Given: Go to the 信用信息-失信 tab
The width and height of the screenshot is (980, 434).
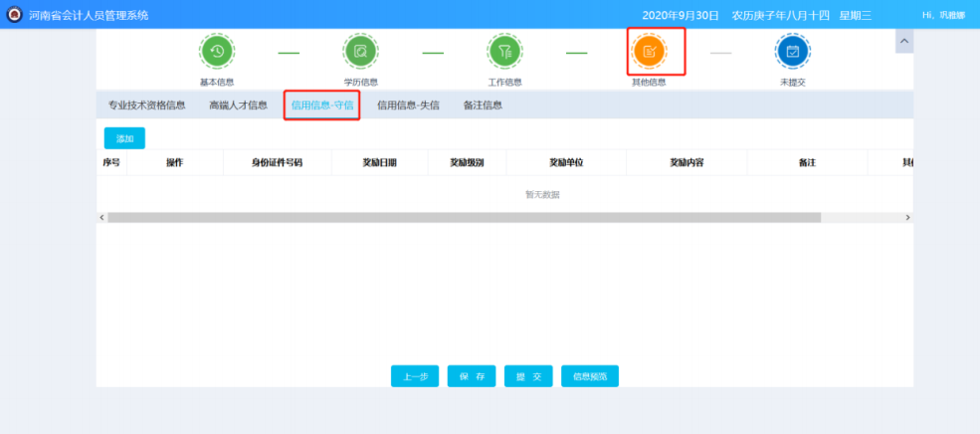Looking at the screenshot, I should pyautogui.click(x=408, y=106).
